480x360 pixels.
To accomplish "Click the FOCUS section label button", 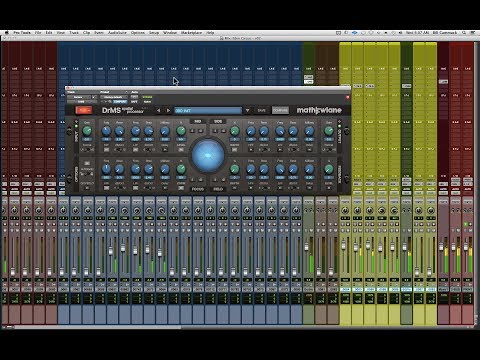I will [197, 189].
